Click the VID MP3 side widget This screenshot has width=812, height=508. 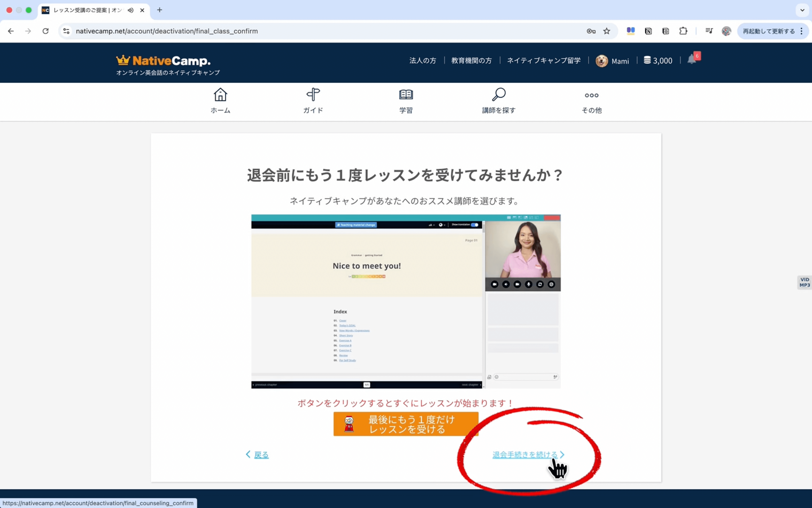click(805, 282)
